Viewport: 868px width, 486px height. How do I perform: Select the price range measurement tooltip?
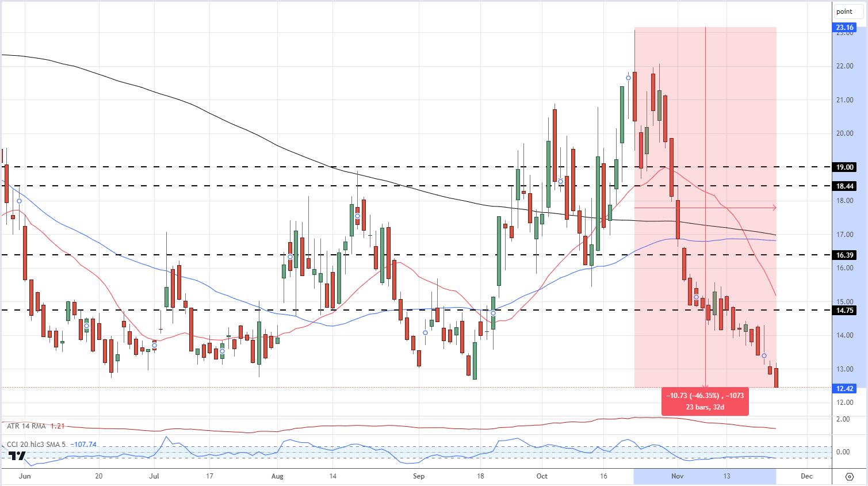pyautogui.click(x=705, y=401)
